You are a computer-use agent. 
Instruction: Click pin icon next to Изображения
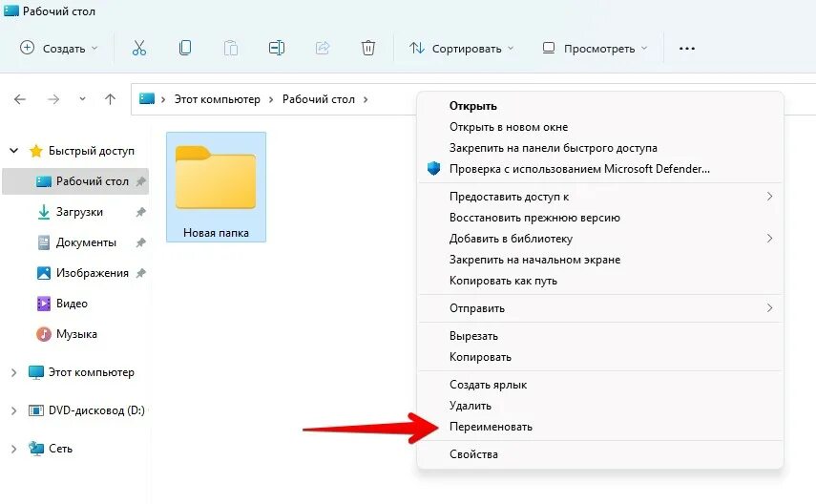point(140,273)
